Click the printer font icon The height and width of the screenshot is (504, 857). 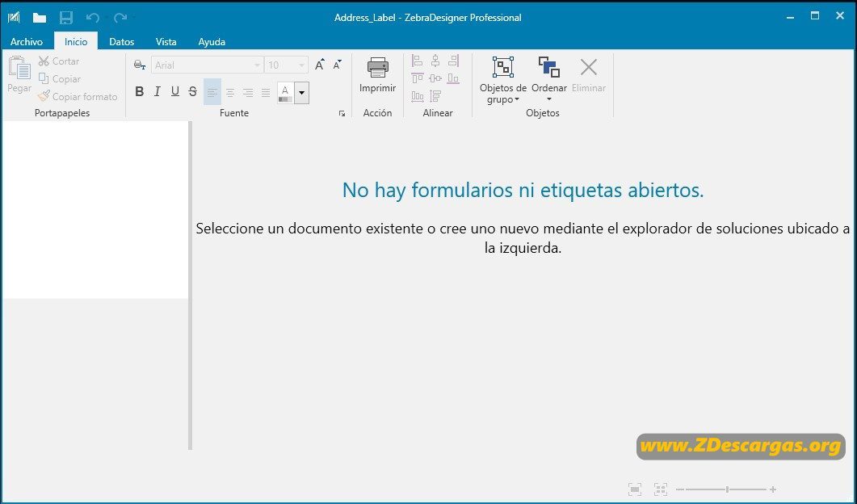[x=140, y=65]
